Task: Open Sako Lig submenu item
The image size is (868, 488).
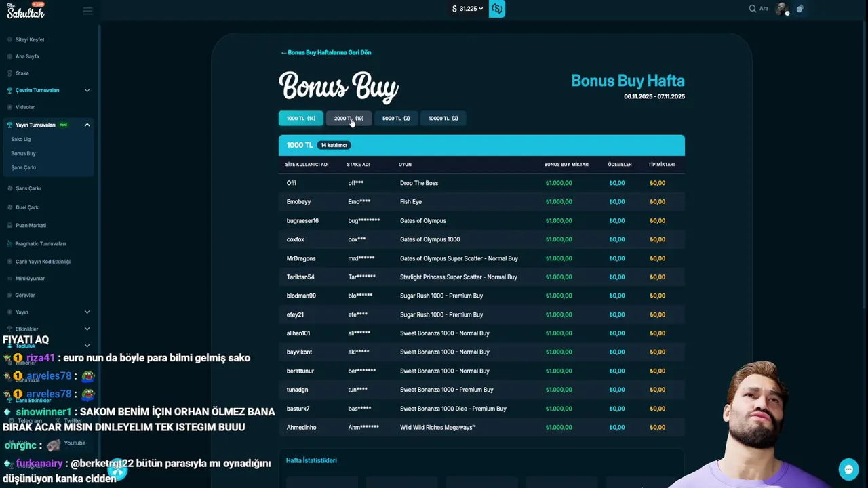Action: click(21, 139)
